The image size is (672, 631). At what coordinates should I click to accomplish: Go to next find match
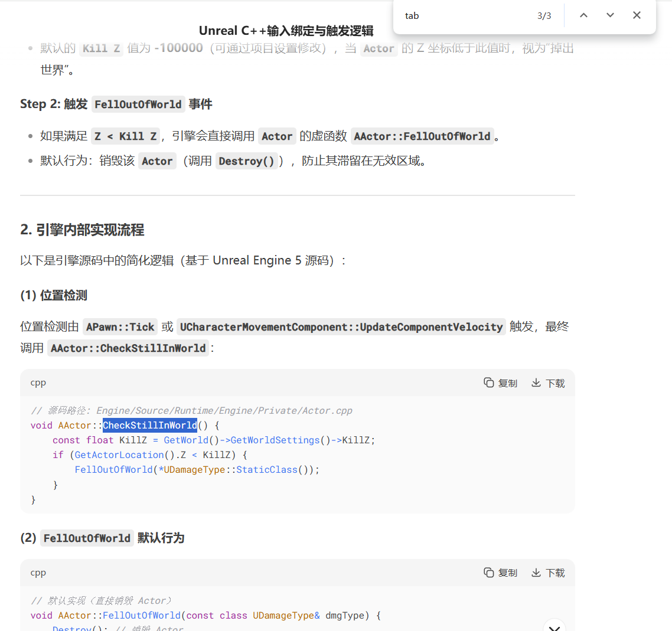coord(610,15)
